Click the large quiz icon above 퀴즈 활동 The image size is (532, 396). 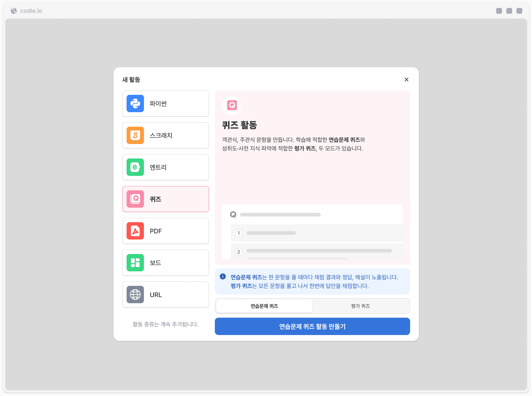point(231,105)
